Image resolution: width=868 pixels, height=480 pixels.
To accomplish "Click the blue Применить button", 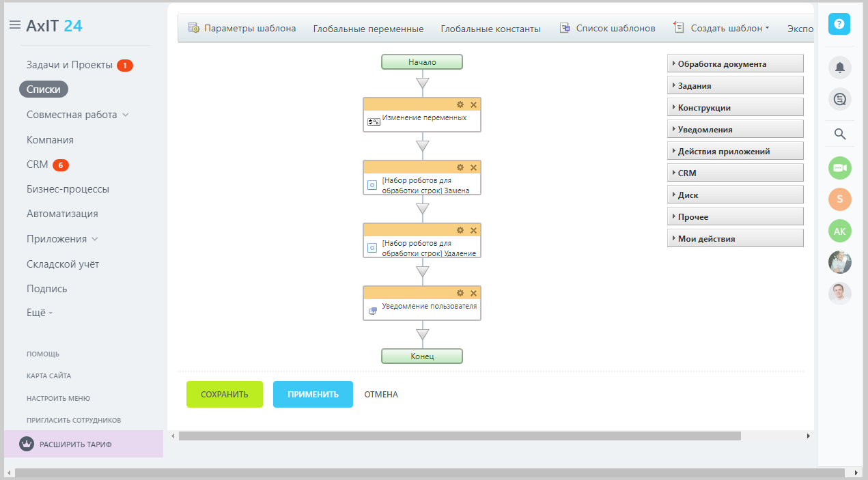I will [313, 394].
